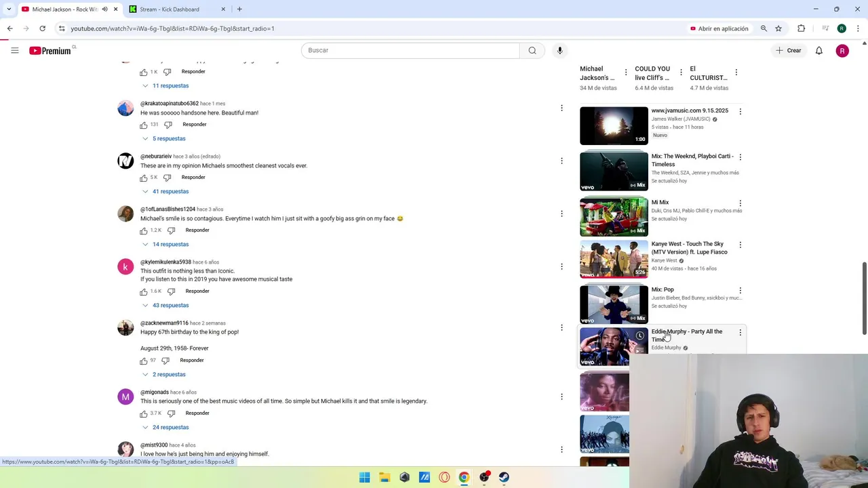Like the comment by @zacknewman9116
The height and width of the screenshot is (488, 868).
click(x=144, y=361)
